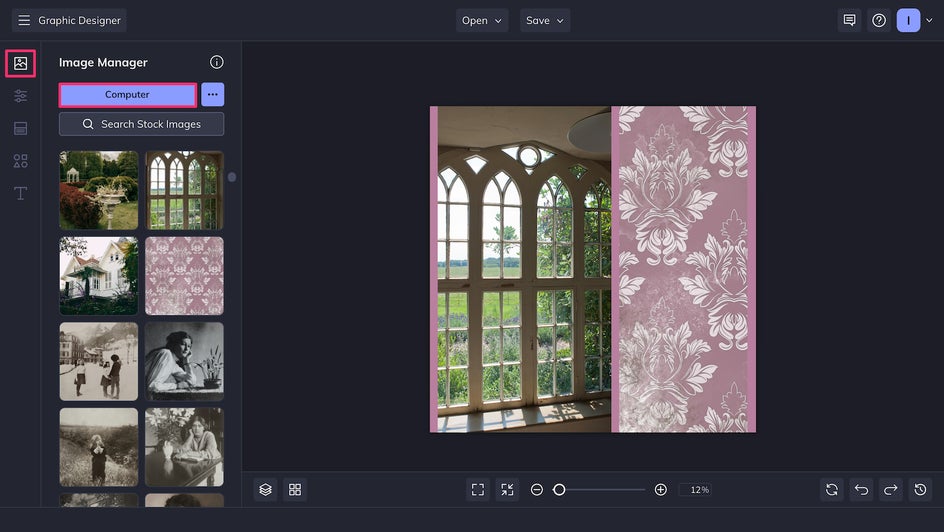This screenshot has width=944, height=532.
Task: Click the grid view icon in bottom toolbar
Action: click(295, 489)
